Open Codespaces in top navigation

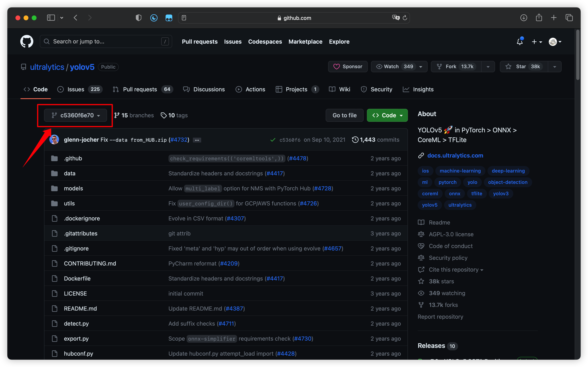click(x=265, y=41)
